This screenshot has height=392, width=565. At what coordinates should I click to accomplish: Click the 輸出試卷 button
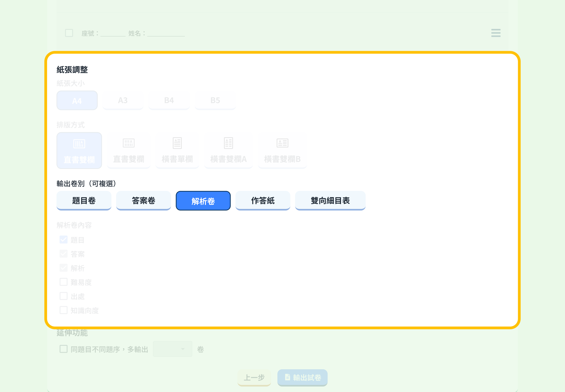pos(303,377)
